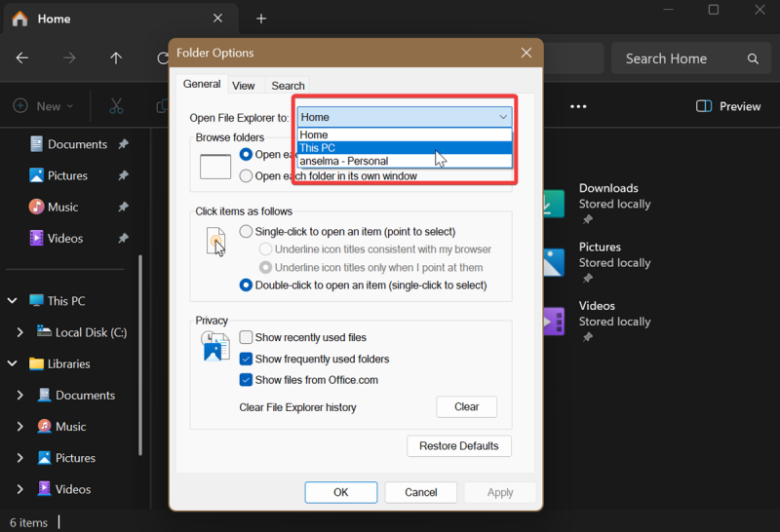The image size is (780, 532).
Task: Switch to General tab in Folder Options
Action: [202, 84]
